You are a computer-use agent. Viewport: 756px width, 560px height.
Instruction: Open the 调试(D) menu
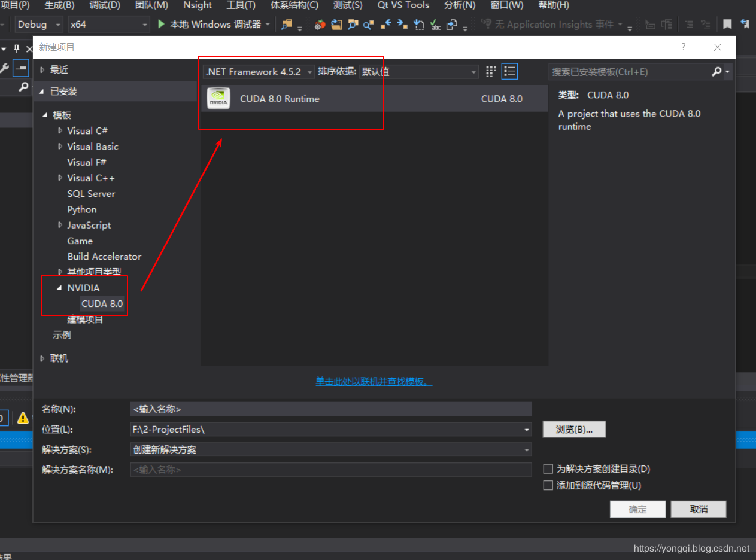pyautogui.click(x=105, y=5)
